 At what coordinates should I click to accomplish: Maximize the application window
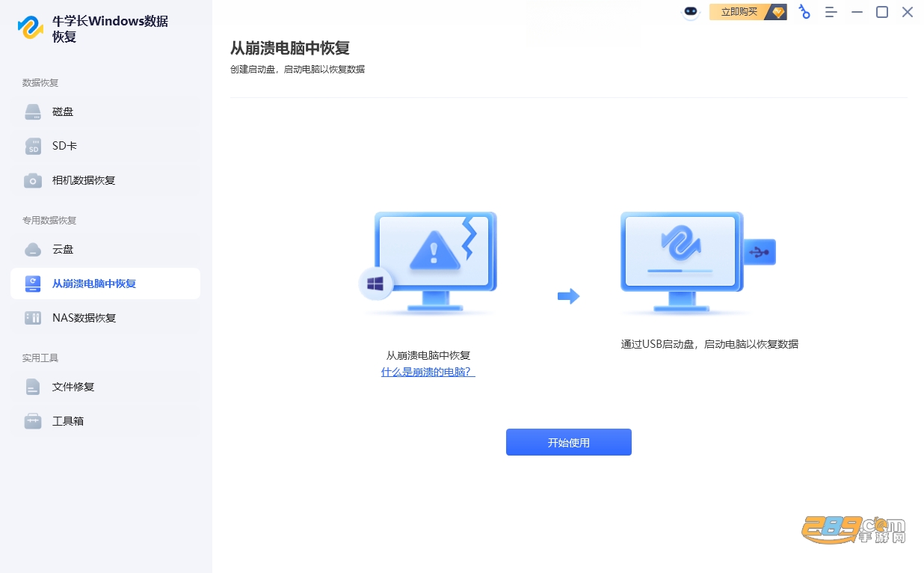(882, 12)
